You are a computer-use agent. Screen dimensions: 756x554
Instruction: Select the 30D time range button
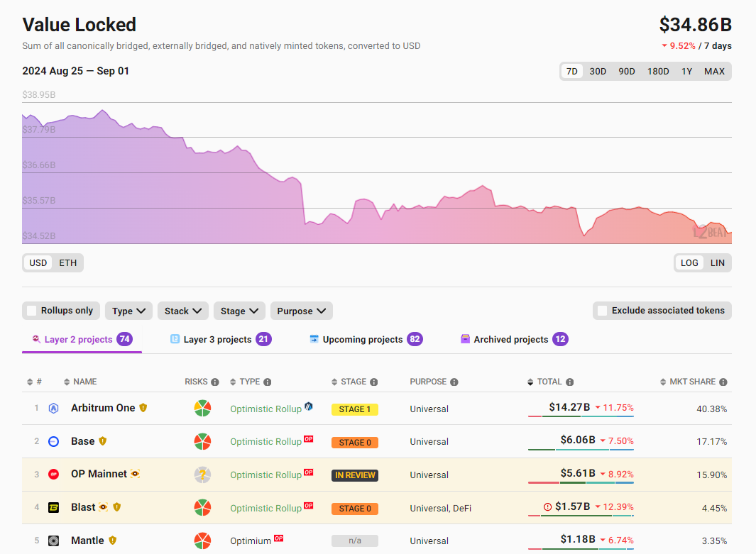598,72
